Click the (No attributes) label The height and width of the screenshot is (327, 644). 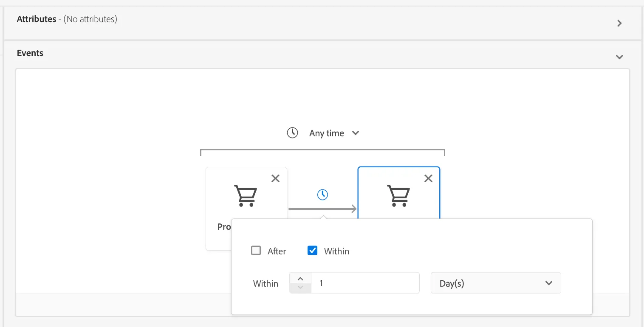tap(90, 19)
